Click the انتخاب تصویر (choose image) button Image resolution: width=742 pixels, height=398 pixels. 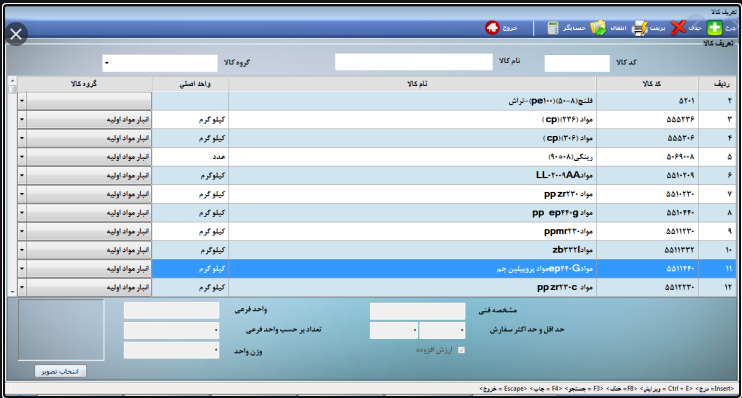point(61,371)
